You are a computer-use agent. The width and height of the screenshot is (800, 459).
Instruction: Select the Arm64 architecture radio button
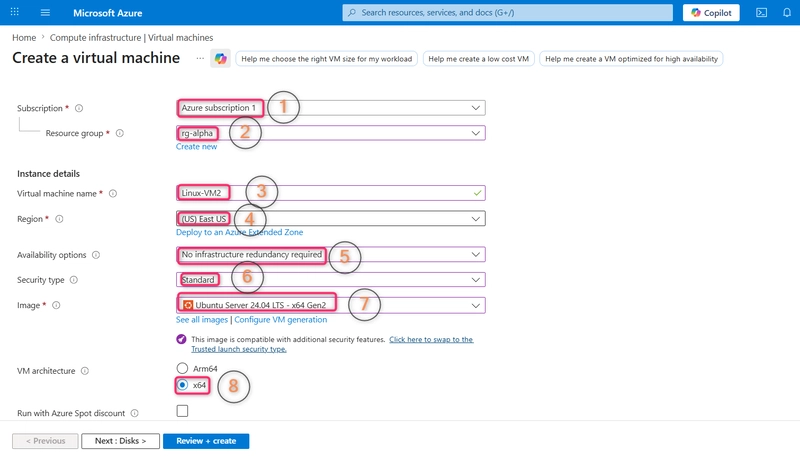182,368
